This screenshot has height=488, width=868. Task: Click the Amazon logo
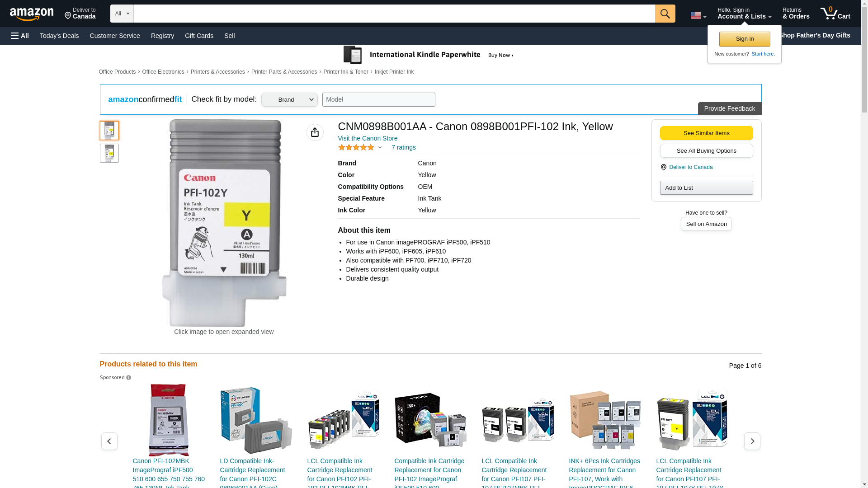pos(32,14)
